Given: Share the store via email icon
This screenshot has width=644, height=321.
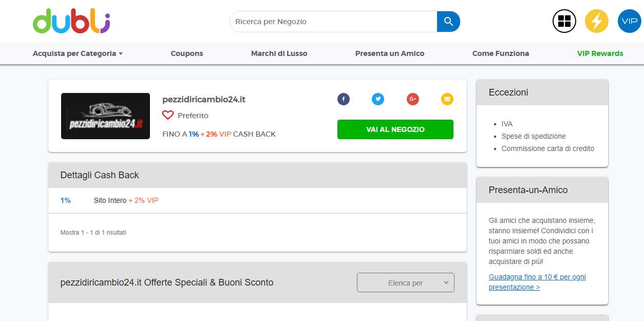Looking at the screenshot, I should 447,99.
